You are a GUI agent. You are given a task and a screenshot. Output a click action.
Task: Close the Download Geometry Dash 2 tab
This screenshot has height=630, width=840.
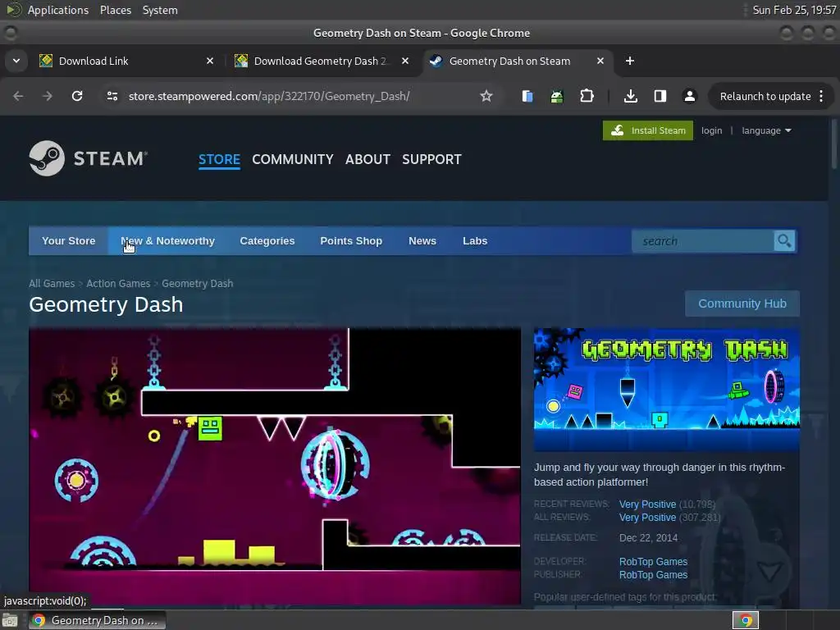(x=405, y=61)
